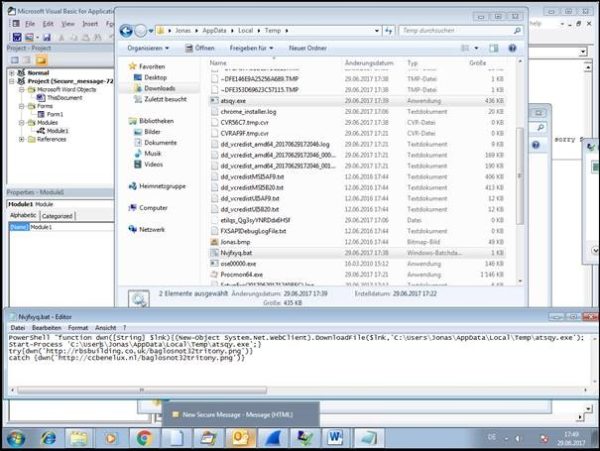Image resolution: width=600 pixels, height=451 pixels.
Task: Collapse the Modules tree node
Action: 22,123
